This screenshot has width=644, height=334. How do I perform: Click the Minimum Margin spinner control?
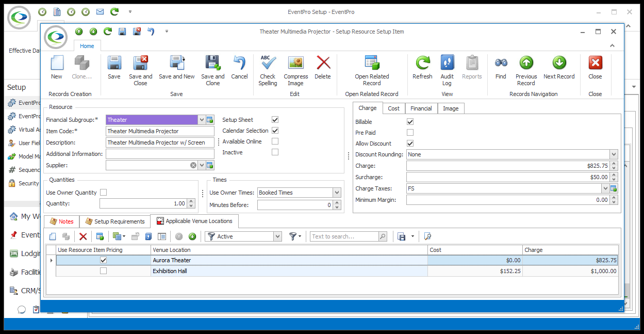click(x=614, y=200)
